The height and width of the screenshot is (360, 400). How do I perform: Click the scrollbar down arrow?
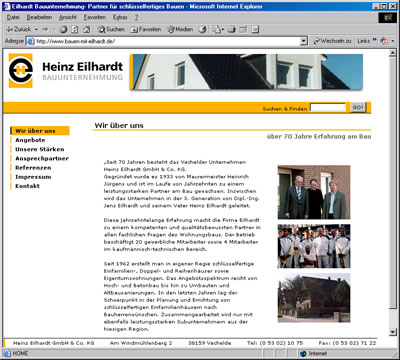(x=393, y=332)
